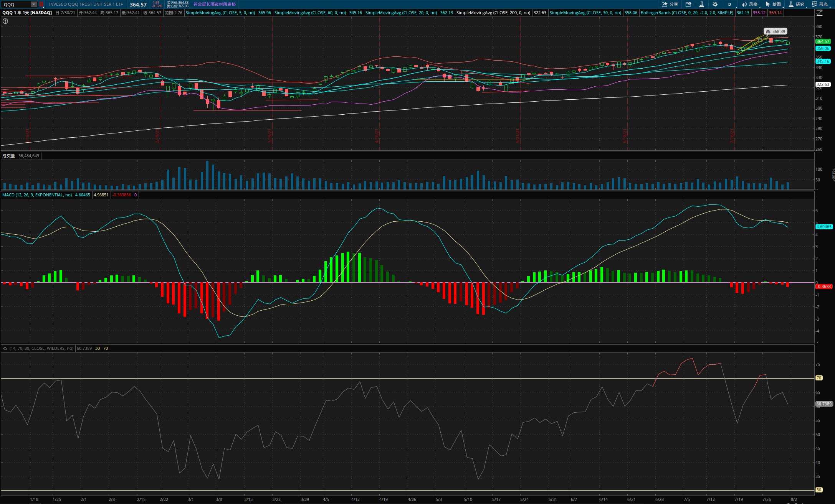
Task: Open the alert icon in chart toolbar
Action: pyautogui.click(x=688, y=5)
